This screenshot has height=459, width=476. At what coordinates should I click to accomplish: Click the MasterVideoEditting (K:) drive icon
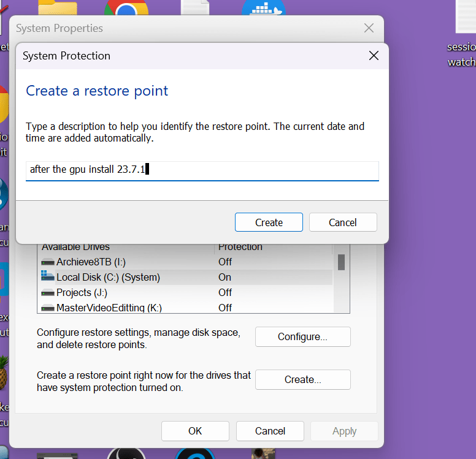point(48,308)
